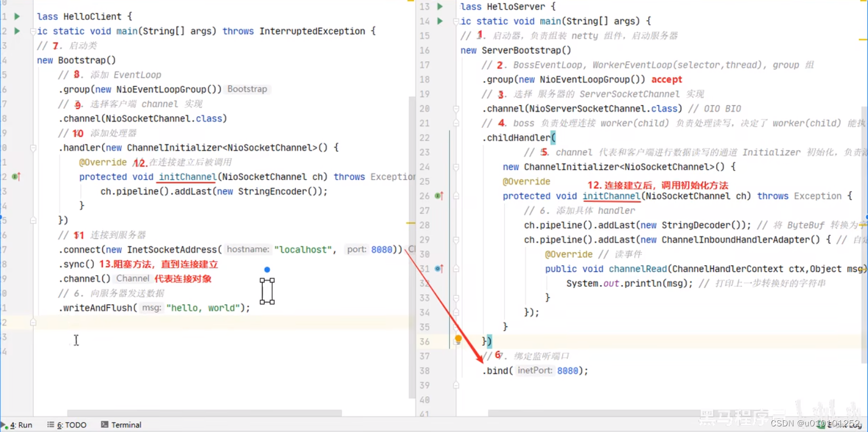Click the Terminal tool window icon
This screenshot has height=432, width=868.
pyautogui.click(x=105, y=425)
